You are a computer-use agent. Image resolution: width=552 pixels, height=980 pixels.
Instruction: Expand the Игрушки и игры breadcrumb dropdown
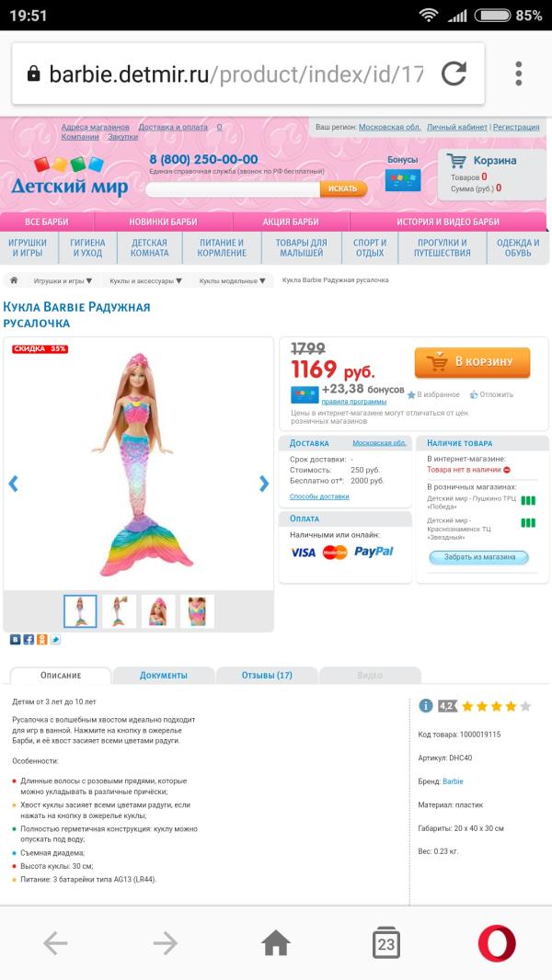pyautogui.click(x=63, y=281)
